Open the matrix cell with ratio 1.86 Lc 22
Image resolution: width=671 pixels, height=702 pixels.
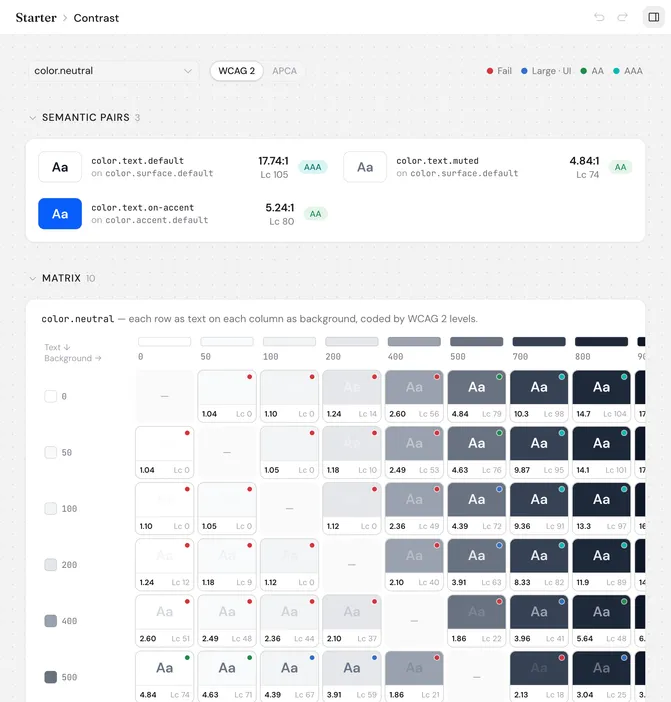coord(476,621)
